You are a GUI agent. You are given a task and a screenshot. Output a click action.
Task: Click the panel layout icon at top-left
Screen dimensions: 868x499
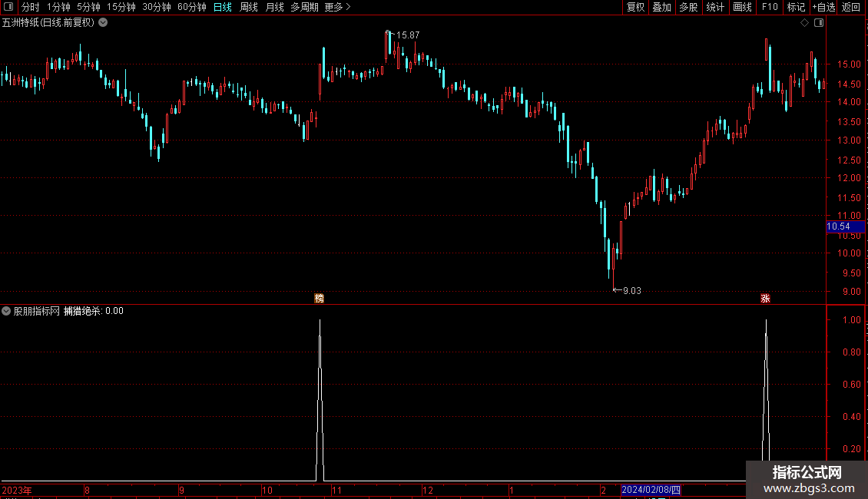tap(8, 7)
